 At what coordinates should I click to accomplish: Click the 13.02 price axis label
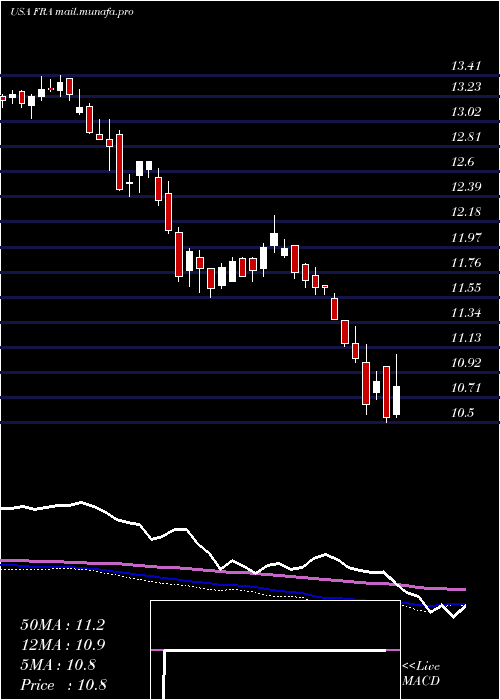[x=466, y=112]
